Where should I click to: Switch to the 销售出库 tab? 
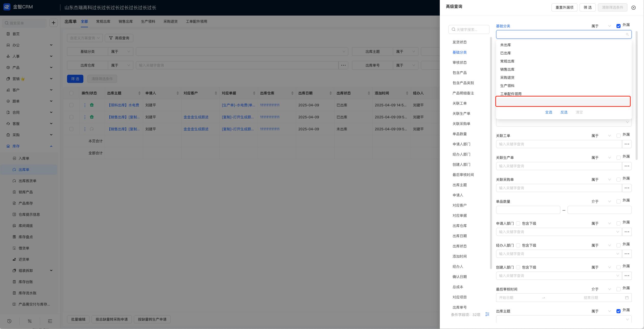click(x=126, y=21)
